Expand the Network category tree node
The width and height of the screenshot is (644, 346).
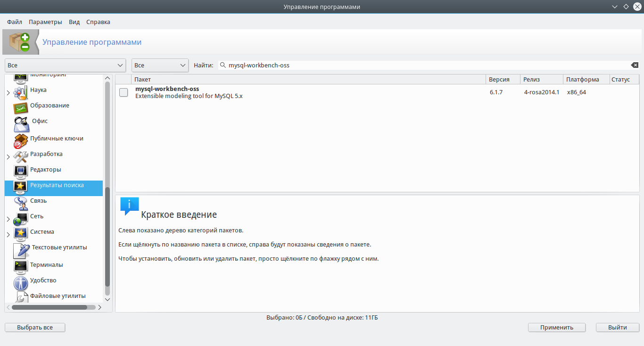point(8,219)
